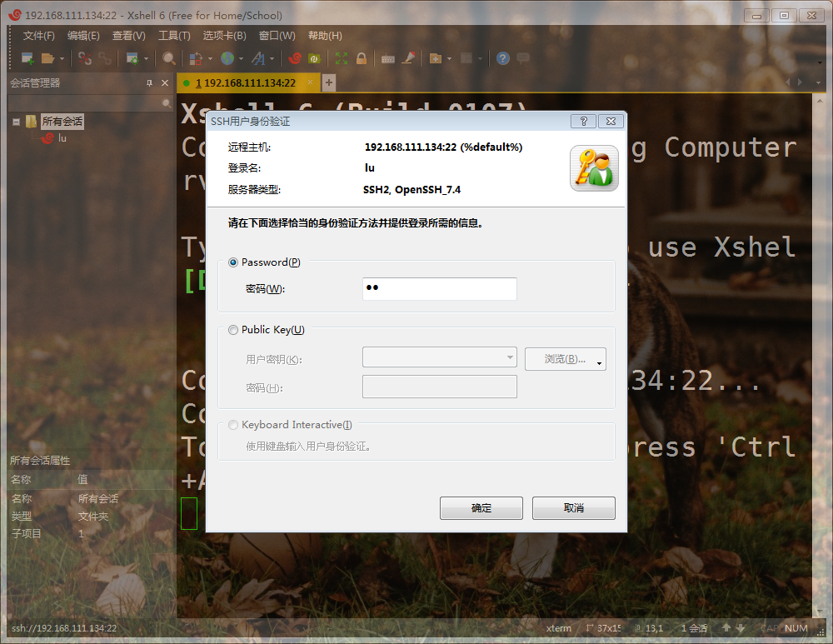833x644 pixels.
Task: Click the 密码 password input field
Action: pyautogui.click(x=440, y=288)
